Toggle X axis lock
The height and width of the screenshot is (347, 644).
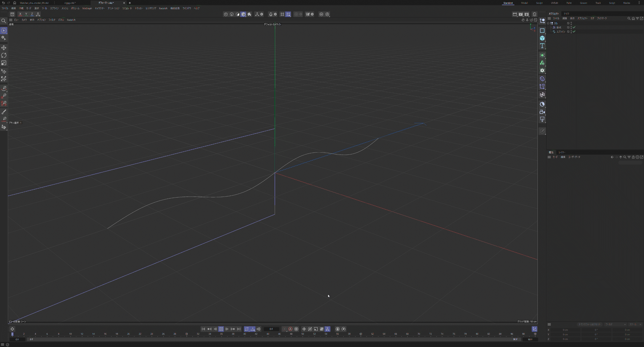click(20, 14)
